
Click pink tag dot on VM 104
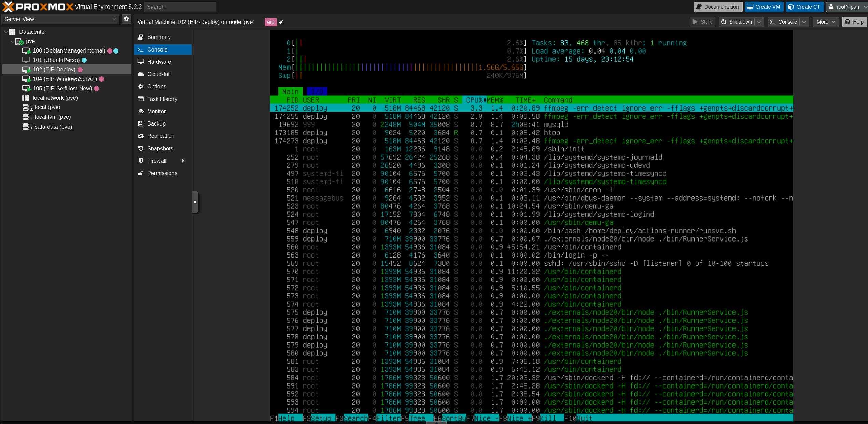101,79
